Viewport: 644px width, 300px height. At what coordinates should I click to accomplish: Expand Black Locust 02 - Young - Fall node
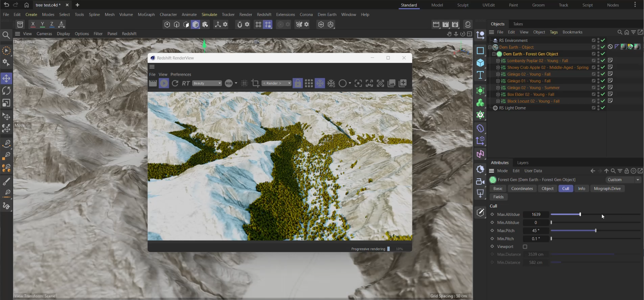(x=498, y=101)
